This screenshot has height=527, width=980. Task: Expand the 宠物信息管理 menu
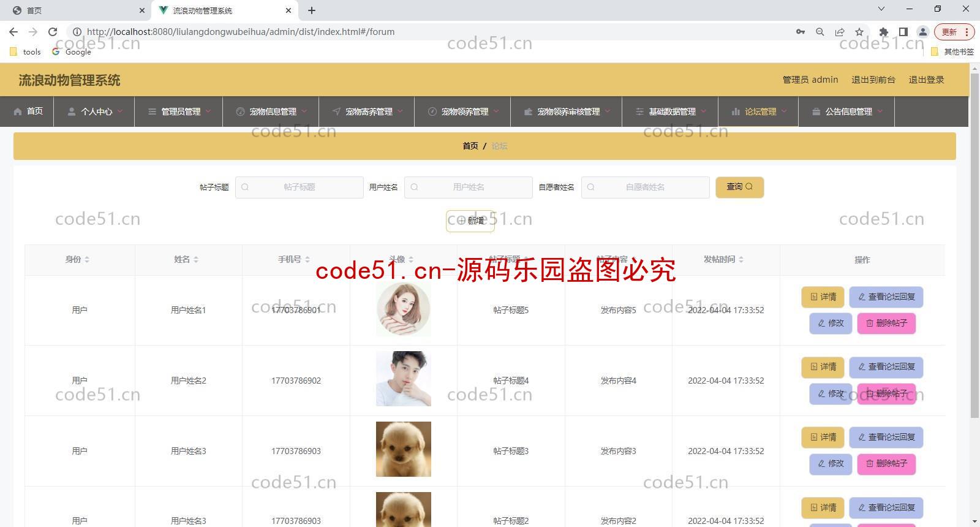click(x=271, y=112)
